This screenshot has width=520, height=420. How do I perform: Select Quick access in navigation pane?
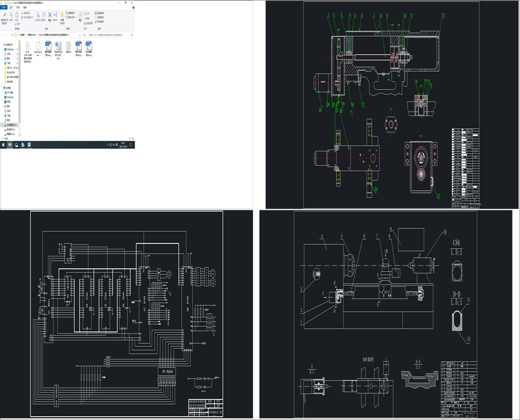[8, 45]
